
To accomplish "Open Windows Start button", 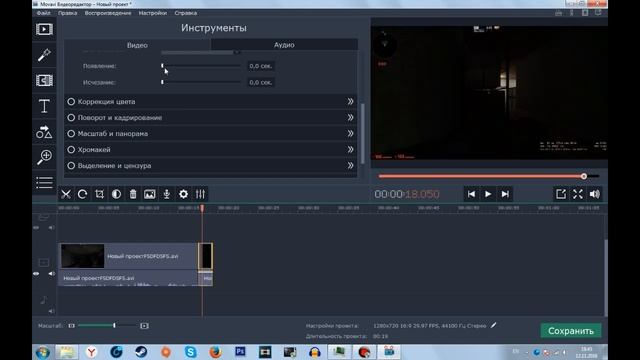I will [x=42, y=352].
